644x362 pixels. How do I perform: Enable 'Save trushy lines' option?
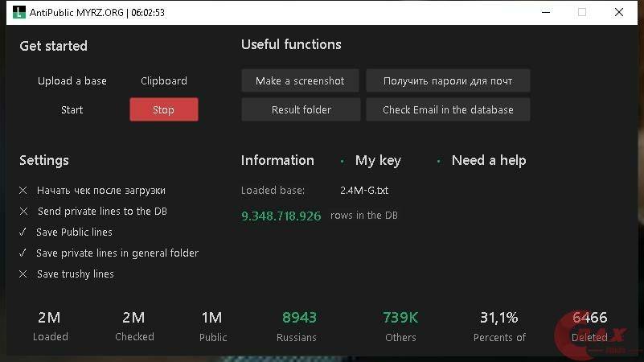[x=24, y=274]
